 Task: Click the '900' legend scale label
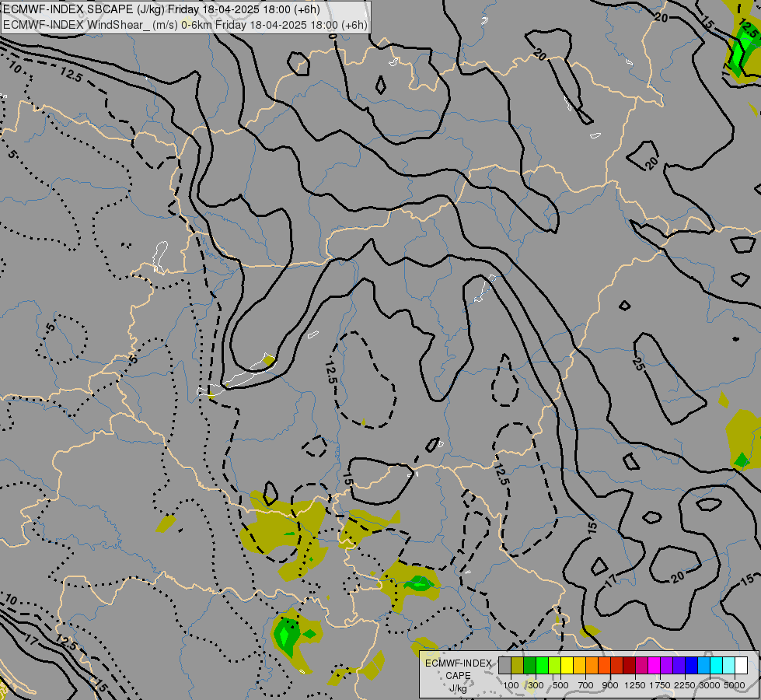click(610, 685)
